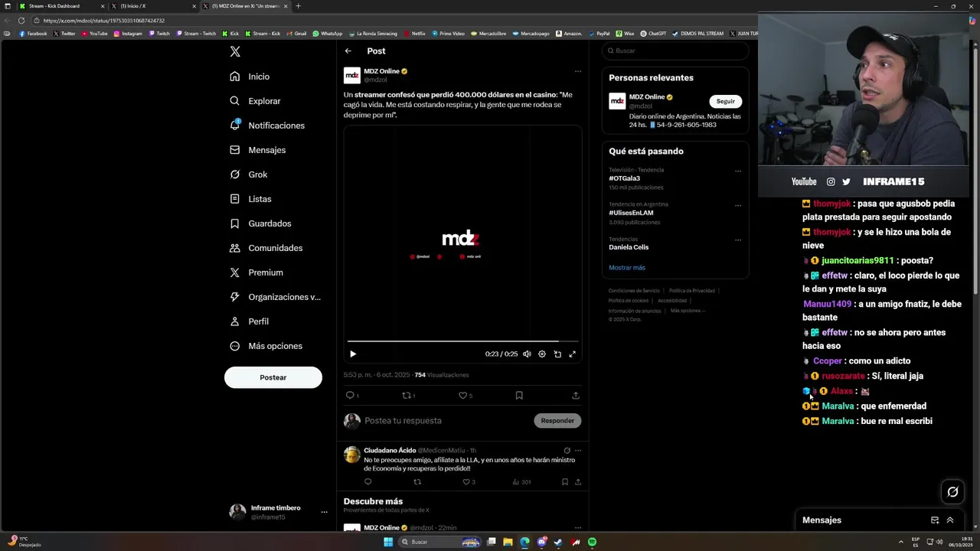Bookmark the MDZ Online post
Image resolution: width=980 pixels, height=551 pixels.
click(x=519, y=396)
